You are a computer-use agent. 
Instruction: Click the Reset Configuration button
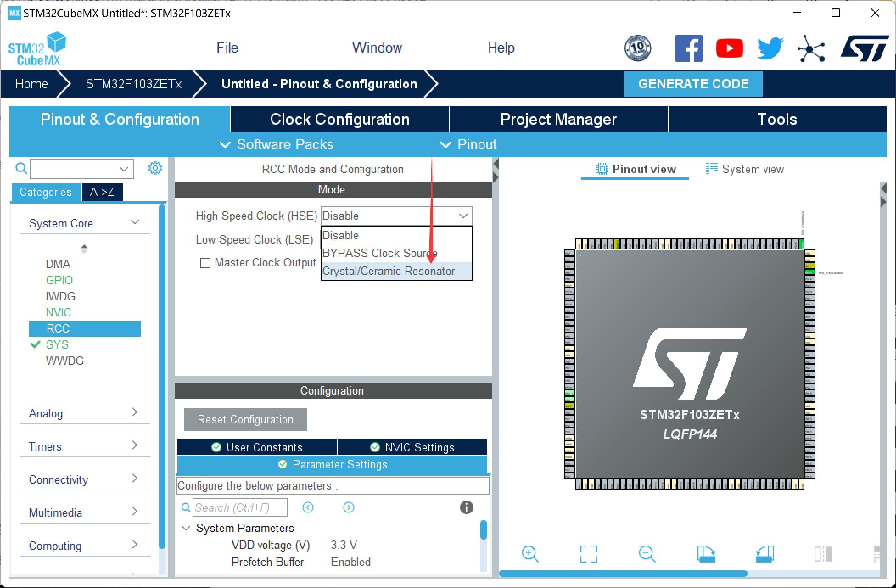tap(245, 420)
